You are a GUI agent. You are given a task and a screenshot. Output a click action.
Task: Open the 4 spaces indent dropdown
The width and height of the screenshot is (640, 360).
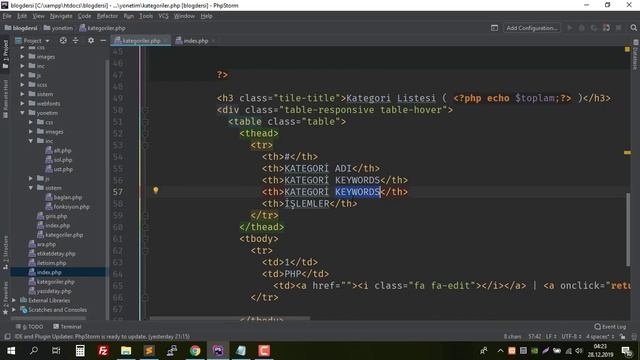[600, 337]
